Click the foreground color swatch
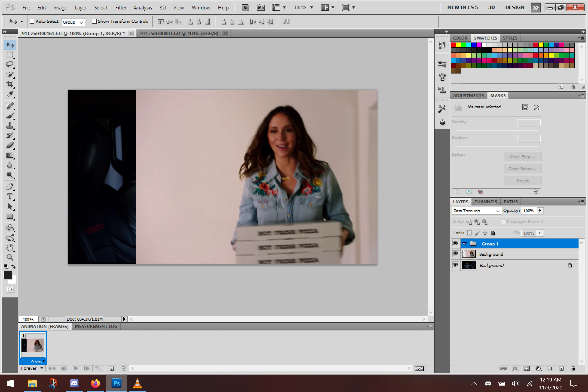 [x=8, y=275]
